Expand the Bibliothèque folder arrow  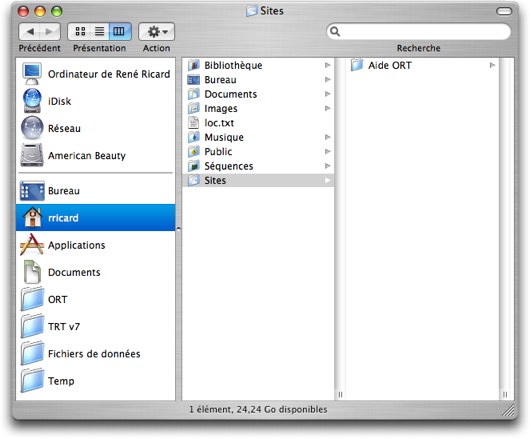(327, 65)
